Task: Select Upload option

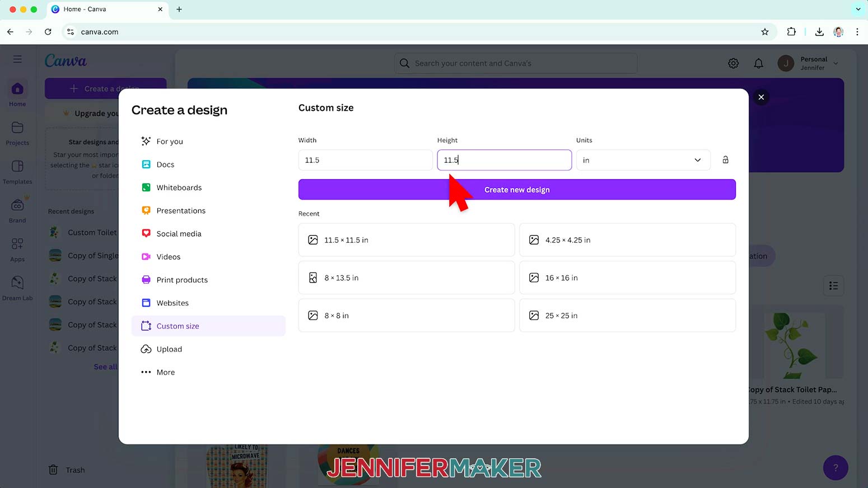Action: [208, 349]
